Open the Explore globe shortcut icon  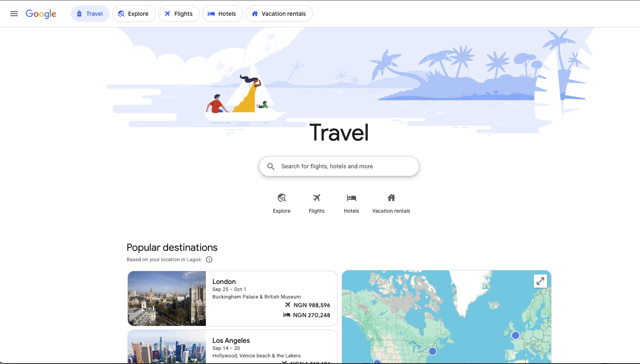click(x=282, y=198)
